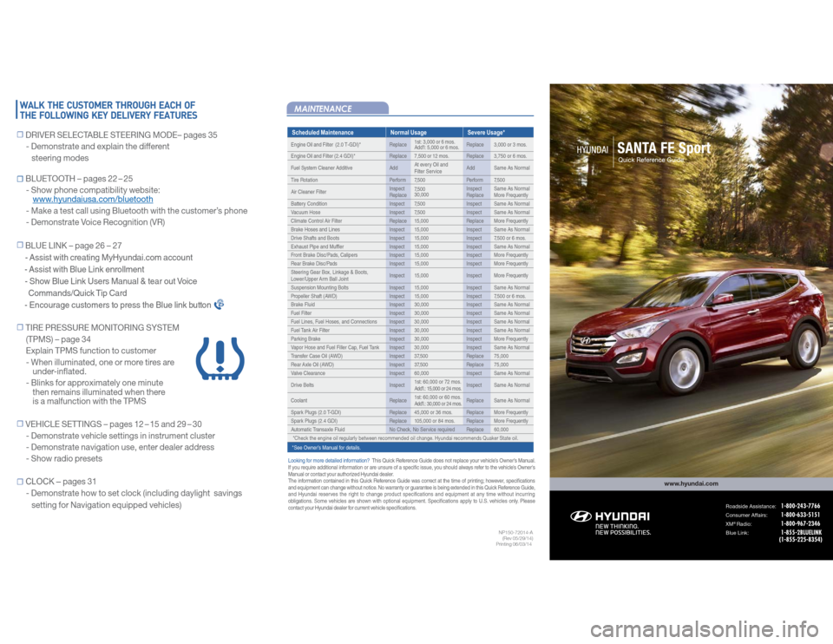The image size is (833, 644).
Task: Click the "Valve Clearance" row label
Action: click(x=308, y=373)
